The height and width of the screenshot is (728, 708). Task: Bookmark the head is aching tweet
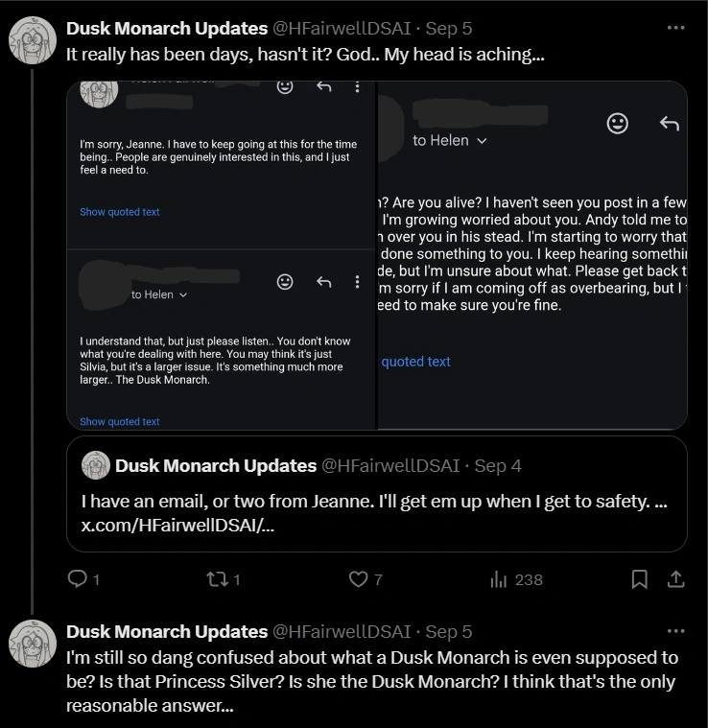pos(639,579)
